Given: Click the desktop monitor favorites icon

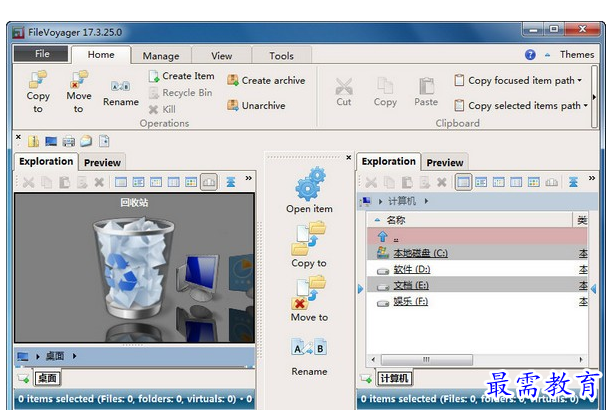Looking at the screenshot, I should click(x=51, y=142).
